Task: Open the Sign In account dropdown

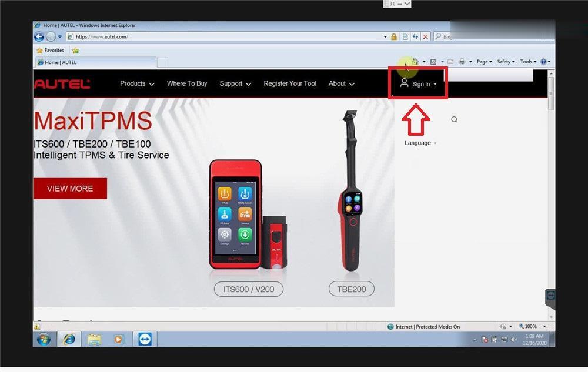Action: [418, 83]
